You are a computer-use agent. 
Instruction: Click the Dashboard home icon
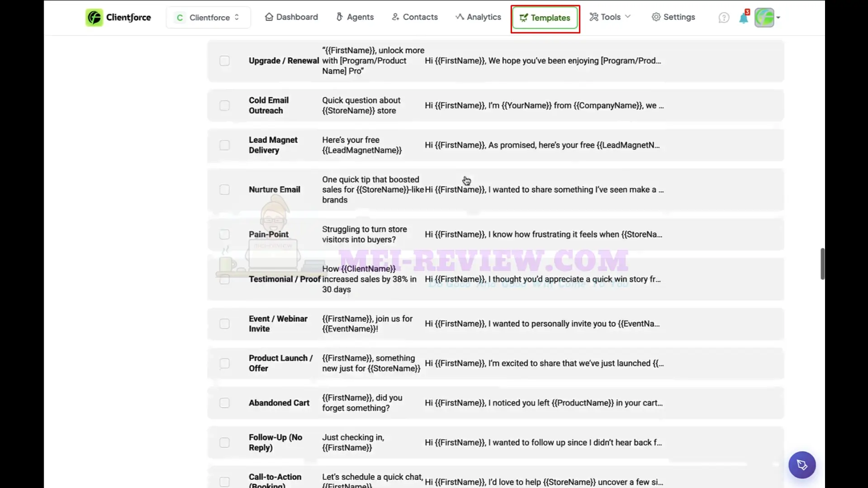click(269, 17)
